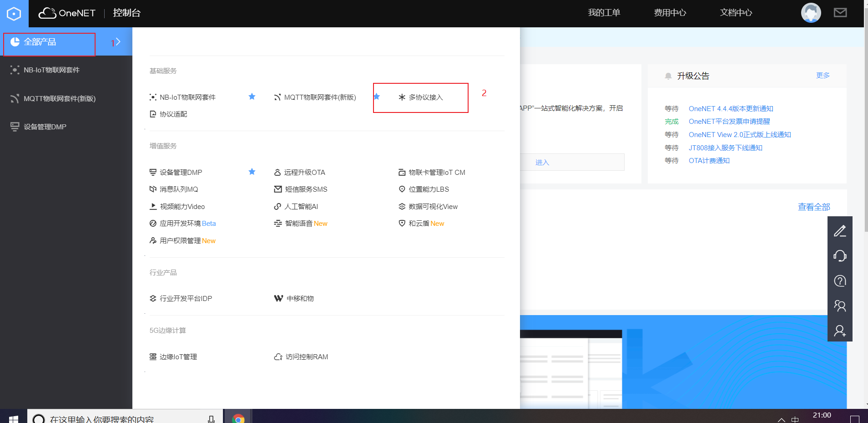Click the 位置能力LBS location pin icon
The image size is (868, 423).
pos(402,189)
